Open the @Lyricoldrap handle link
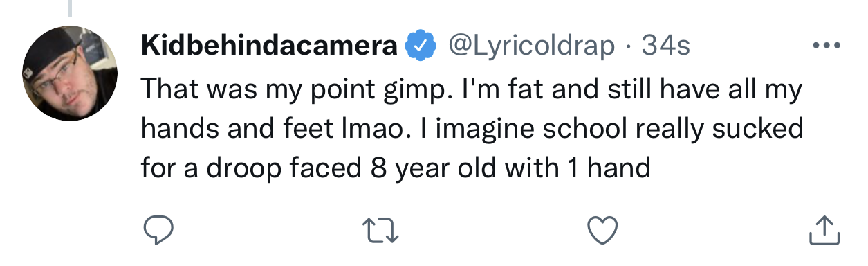868x266 pixels. point(533,46)
